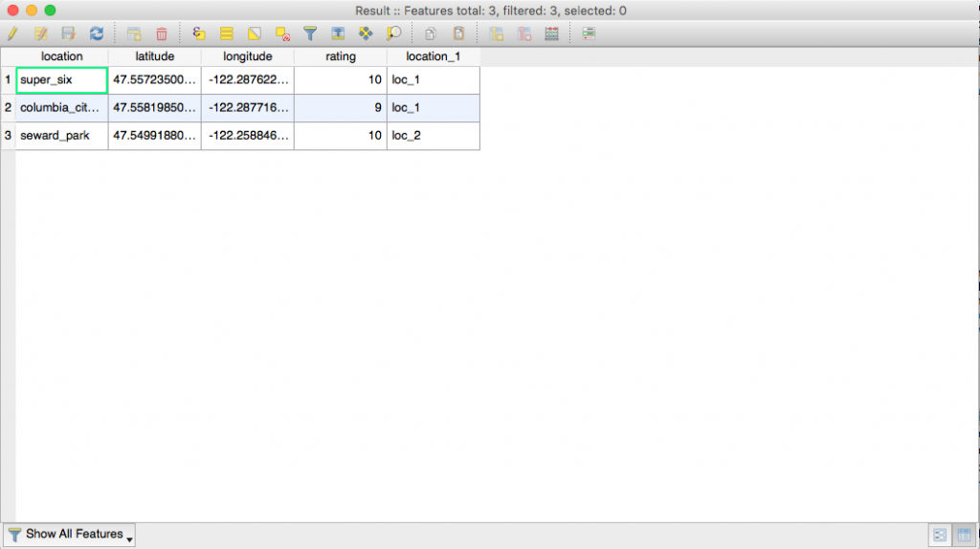The image size is (980, 549).
Task: Sort by the latitude column header
Action: (155, 56)
